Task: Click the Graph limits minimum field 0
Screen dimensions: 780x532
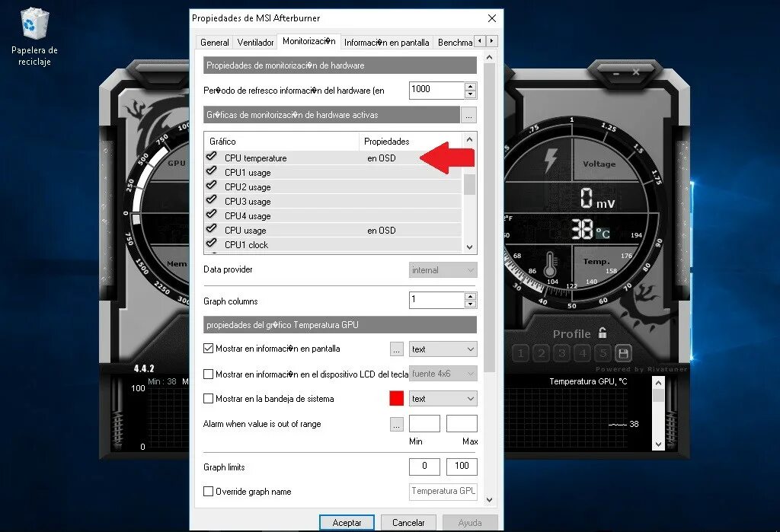Action: point(424,467)
